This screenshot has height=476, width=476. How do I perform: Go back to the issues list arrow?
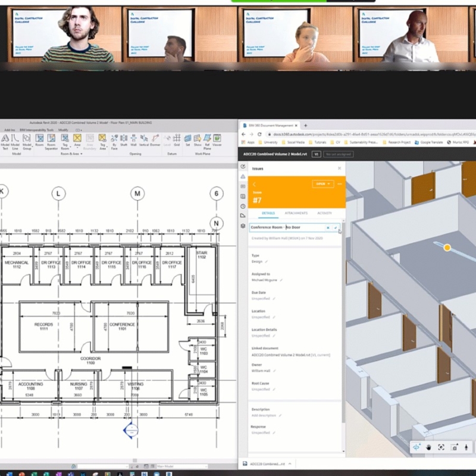[x=255, y=184]
